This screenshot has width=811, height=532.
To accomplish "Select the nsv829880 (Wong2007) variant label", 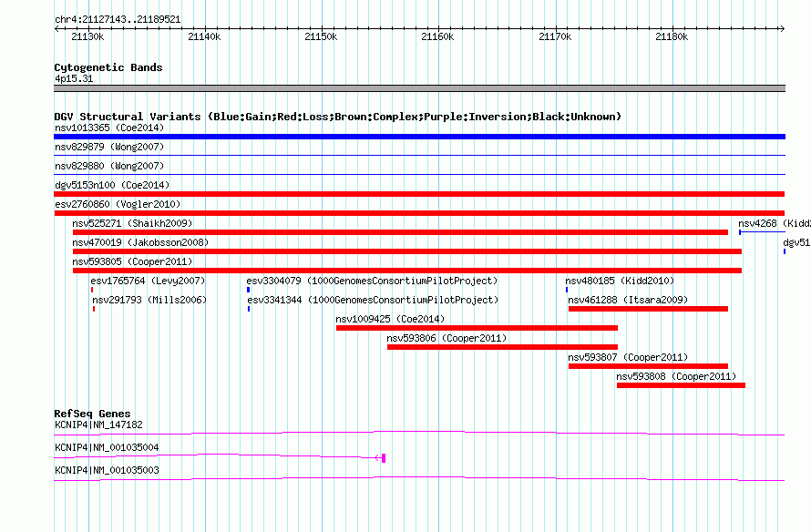I will click(109, 166).
